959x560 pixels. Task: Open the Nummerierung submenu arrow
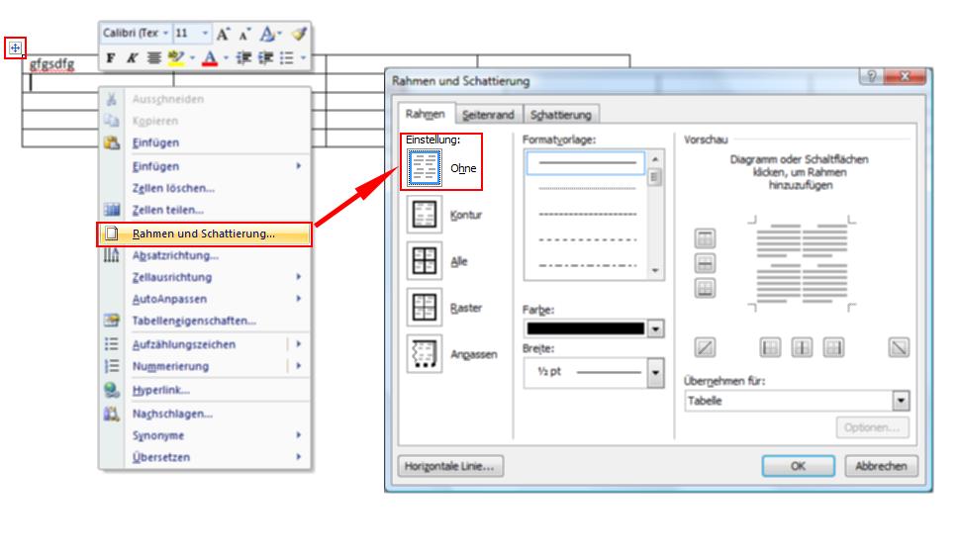[x=299, y=366]
